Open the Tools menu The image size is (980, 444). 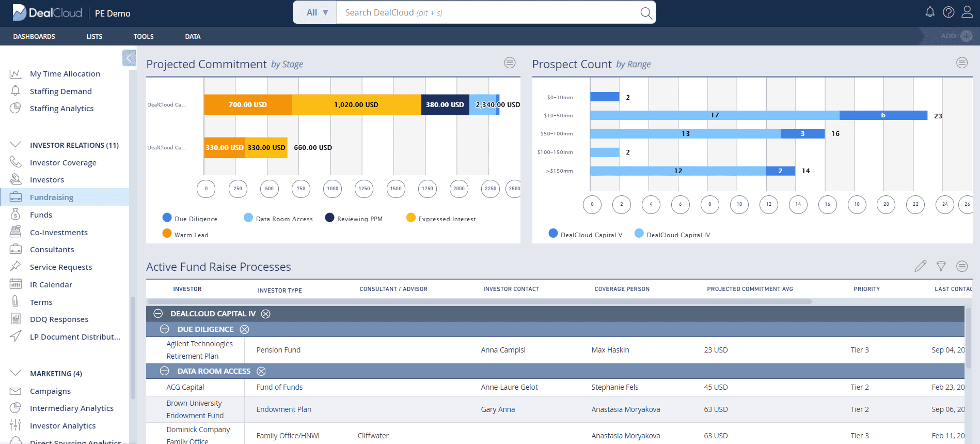144,36
